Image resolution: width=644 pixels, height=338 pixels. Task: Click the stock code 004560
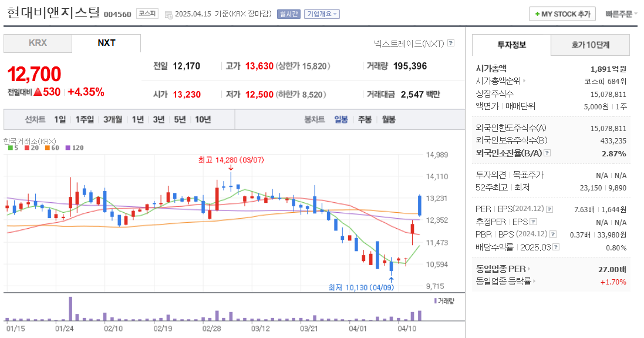[117, 14]
